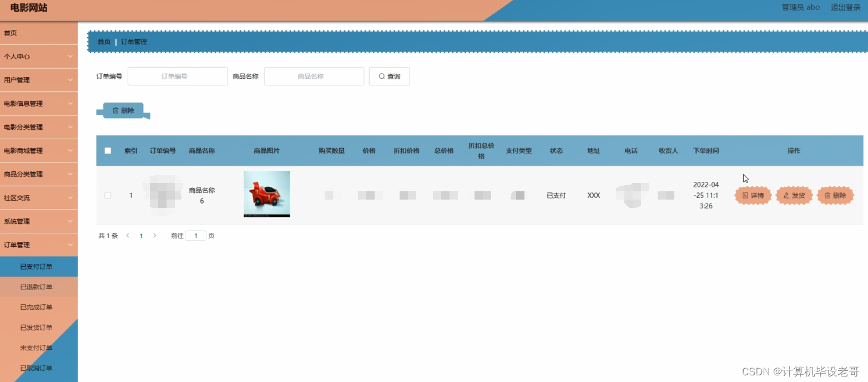
Task: Select the 已完成订单 submenu item
Action: click(x=39, y=307)
